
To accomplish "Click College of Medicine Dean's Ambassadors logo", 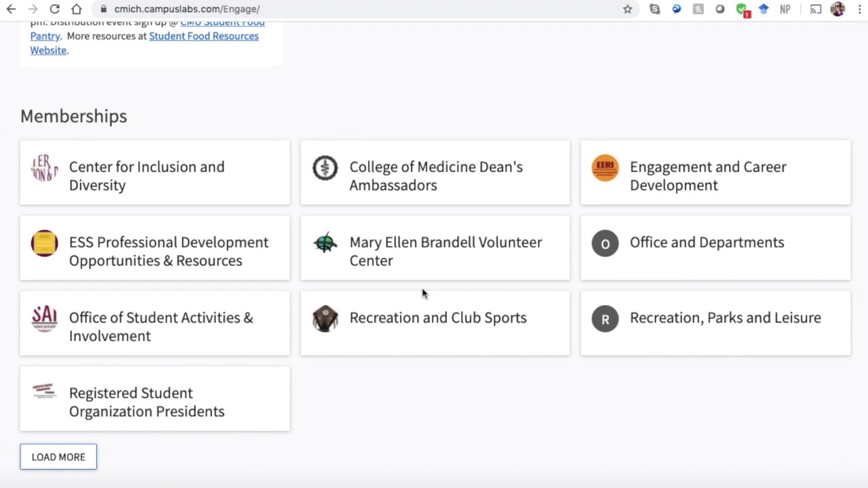I will point(325,168).
